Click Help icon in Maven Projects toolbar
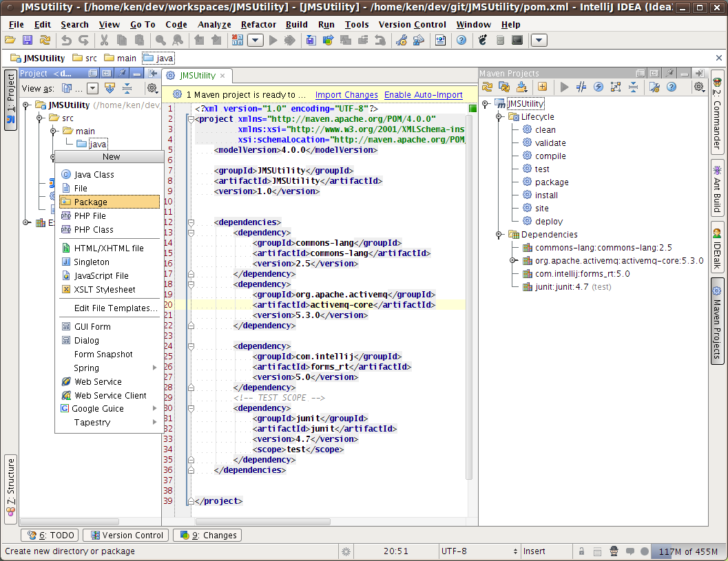 (672, 87)
